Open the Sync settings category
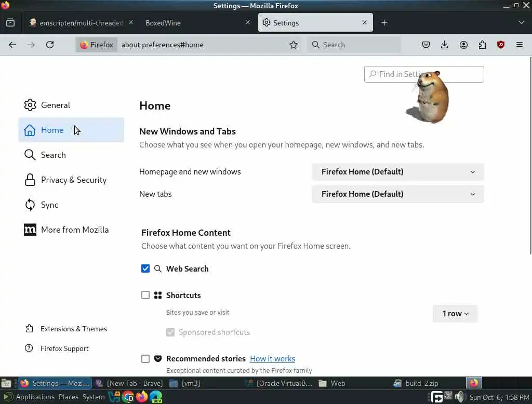The width and height of the screenshot is (532, 404). pos(71,205)
